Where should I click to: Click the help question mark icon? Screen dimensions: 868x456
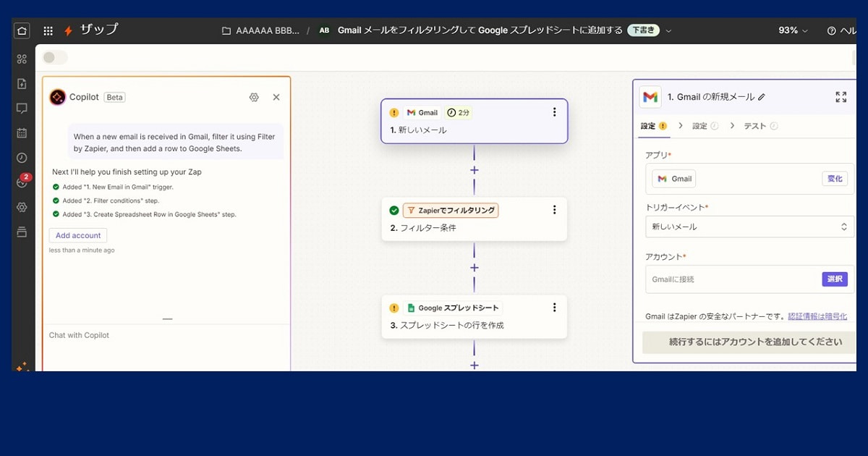coord(832,30)
